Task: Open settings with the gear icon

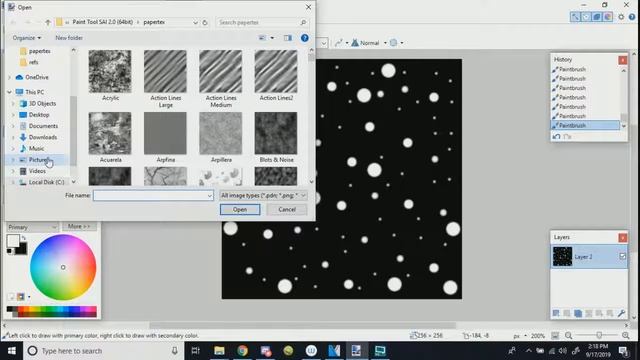Action: [621, 17]
